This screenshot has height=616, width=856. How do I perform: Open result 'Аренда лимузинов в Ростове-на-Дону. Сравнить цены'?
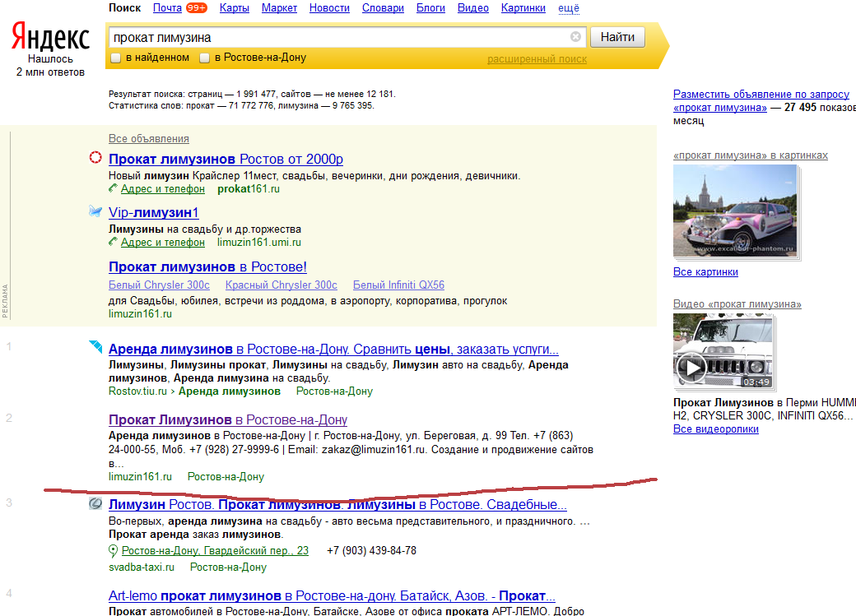point(333,350)
